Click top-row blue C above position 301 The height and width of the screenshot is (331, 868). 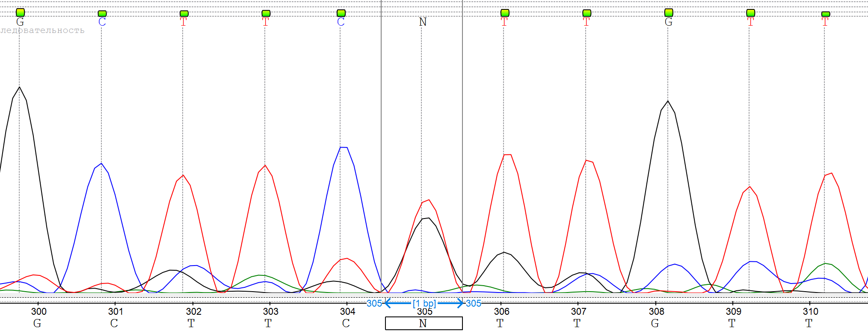102,22
